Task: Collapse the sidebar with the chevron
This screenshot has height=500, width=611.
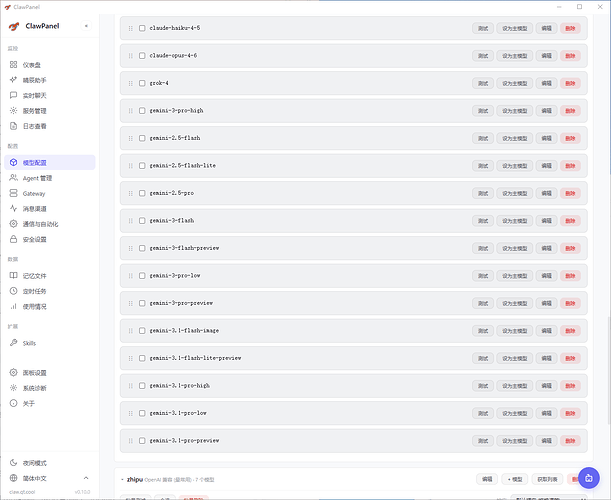Action: (86, 26)
